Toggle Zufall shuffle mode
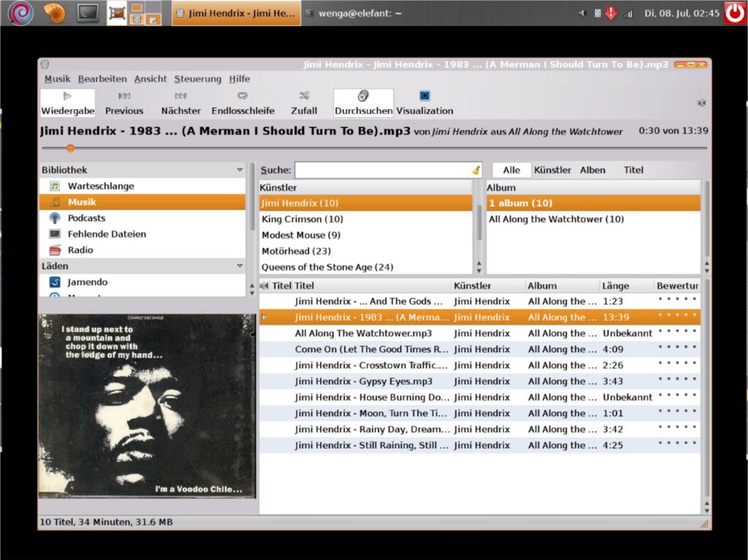Screen dimensions: 748x560 304,103
